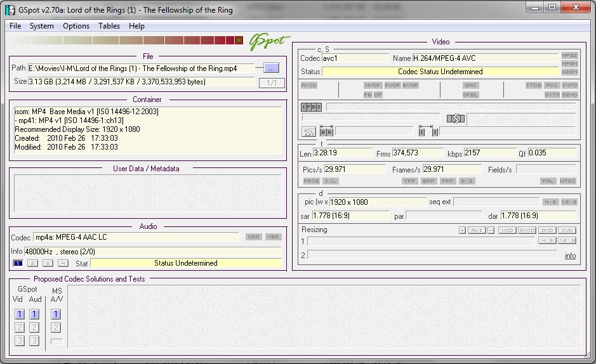Toggle the 16:9 button on Resizing row 1
Viewport: 596px width, 364px height.
567,240
